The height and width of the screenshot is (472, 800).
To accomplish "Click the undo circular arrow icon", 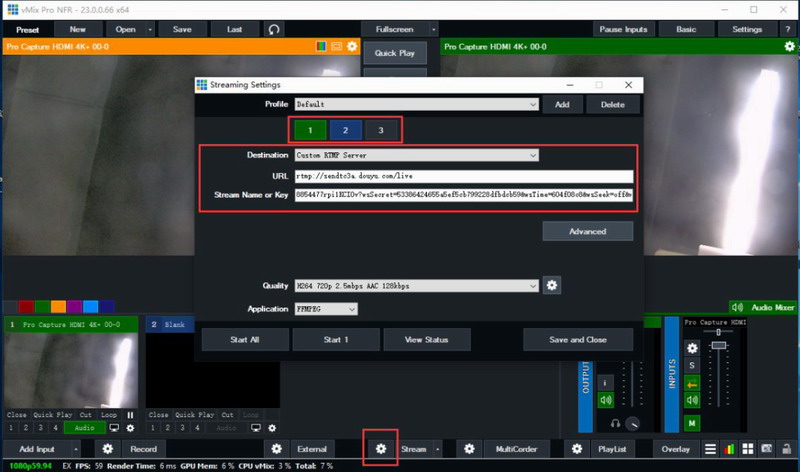I will click(x=274, y=29).
